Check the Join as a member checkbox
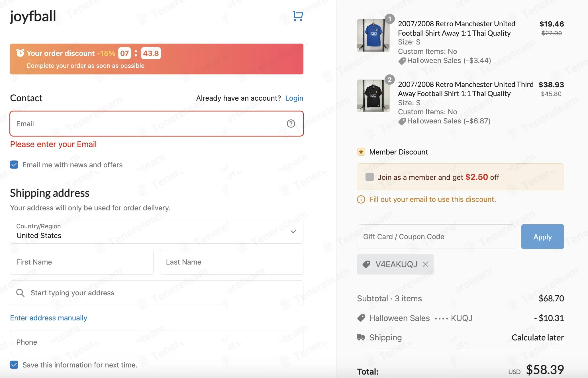The image size is (588, 378). pos(369,177)
